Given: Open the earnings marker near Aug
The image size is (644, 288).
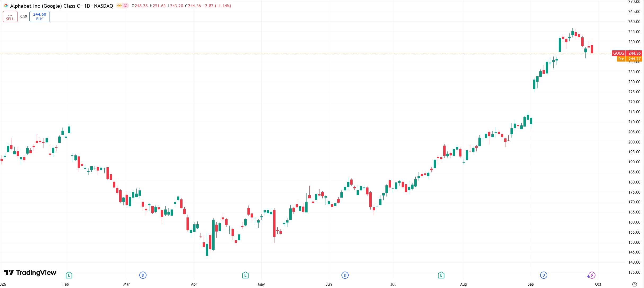Looking at the screenshot, I should tap(441, 275).
